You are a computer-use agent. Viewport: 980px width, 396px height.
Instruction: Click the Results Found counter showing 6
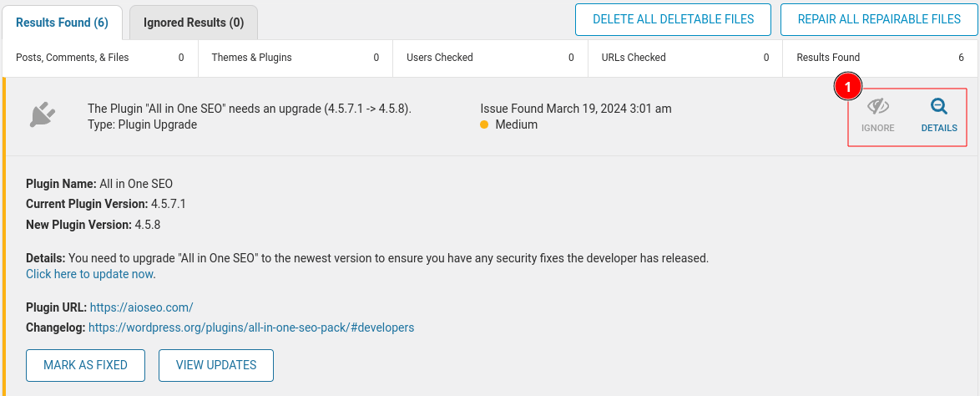pyautogui.click(x=880, y=58)
